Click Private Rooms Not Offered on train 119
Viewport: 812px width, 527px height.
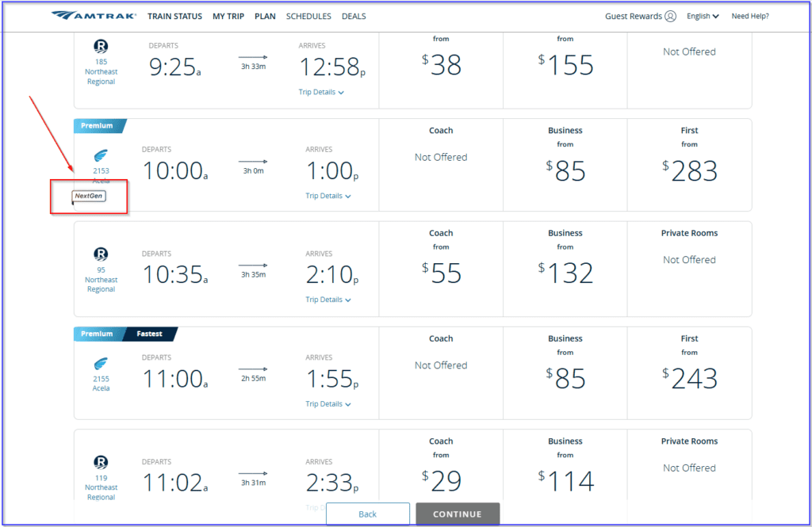[x=690, y=468]
